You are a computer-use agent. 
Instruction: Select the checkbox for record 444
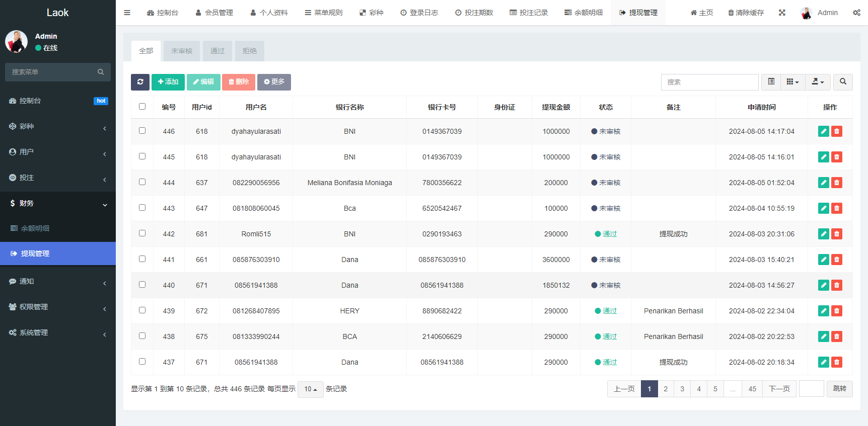pyautogui.click(x=142, y=182)
